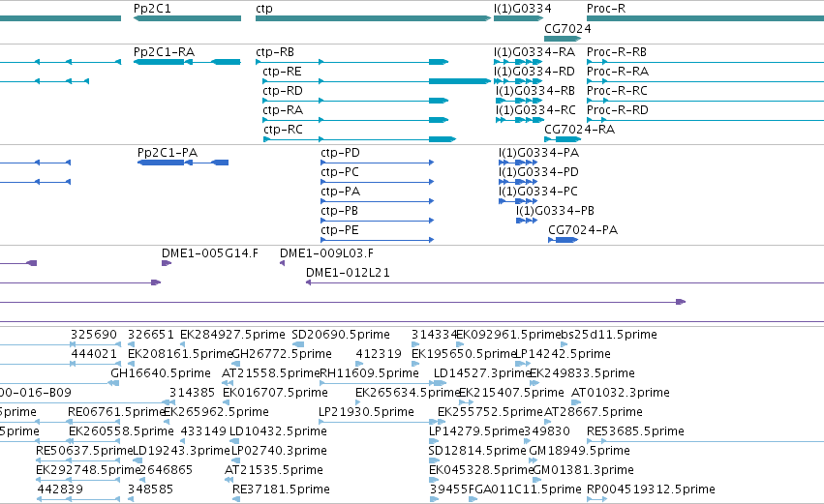Select l(1)G0334-RB transcript label
This screenshot has width=824, height=504.
tap(535, 91)
